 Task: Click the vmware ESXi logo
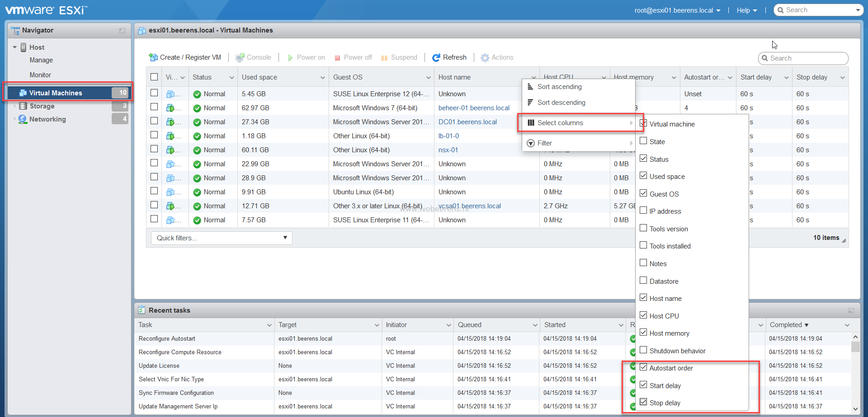click(x=47, y=10)
